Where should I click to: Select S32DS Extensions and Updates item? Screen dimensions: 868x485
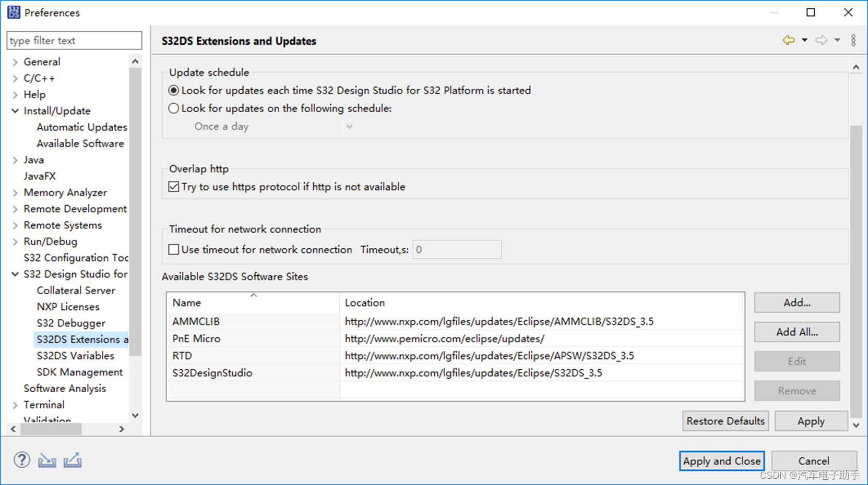click(81, 339)
